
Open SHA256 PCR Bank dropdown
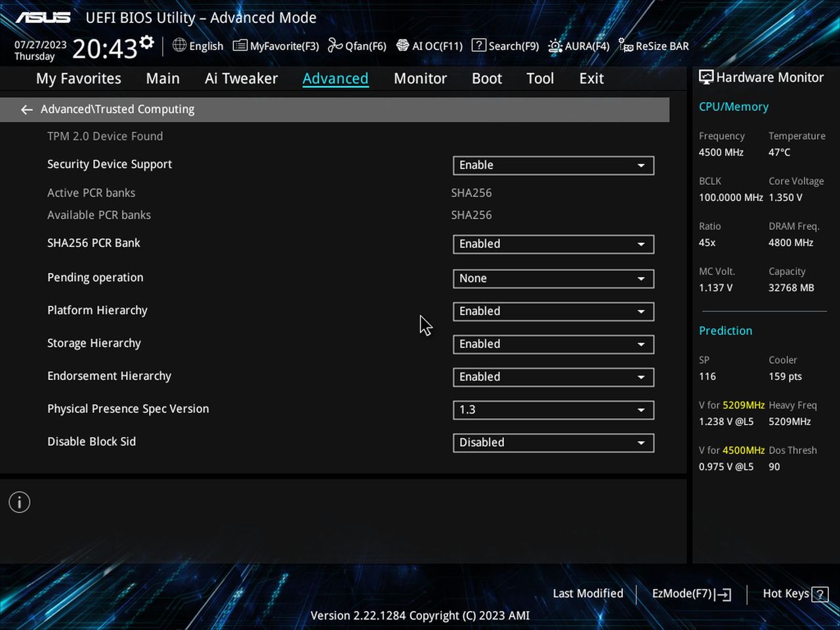(553, 244)
